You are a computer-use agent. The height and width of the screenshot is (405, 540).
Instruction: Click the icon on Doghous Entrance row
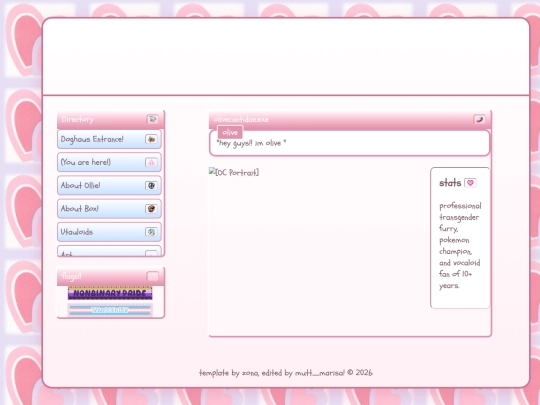pos(151,139)
